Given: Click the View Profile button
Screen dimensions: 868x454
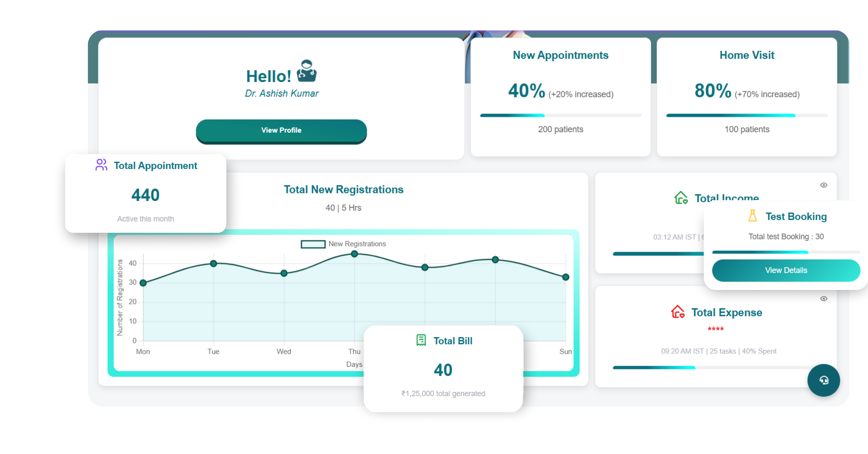Looking at the screenshot, I should point(281,130).
